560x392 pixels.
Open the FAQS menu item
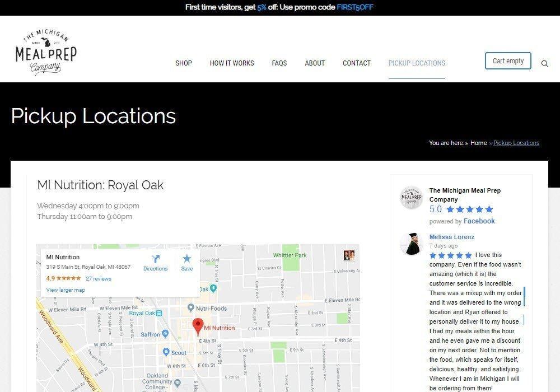pos(279,63)
